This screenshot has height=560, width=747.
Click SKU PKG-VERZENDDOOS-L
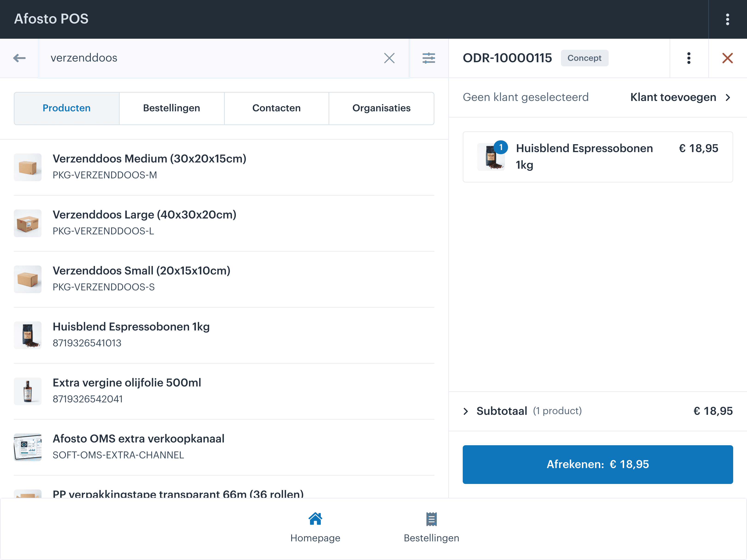[103, 231]
